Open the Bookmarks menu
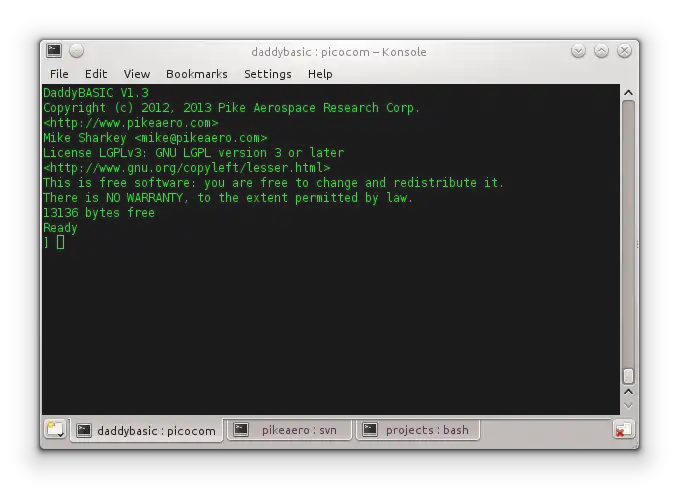Image resolution: width=679 pixels, height=489 pixels. [197, 74]
